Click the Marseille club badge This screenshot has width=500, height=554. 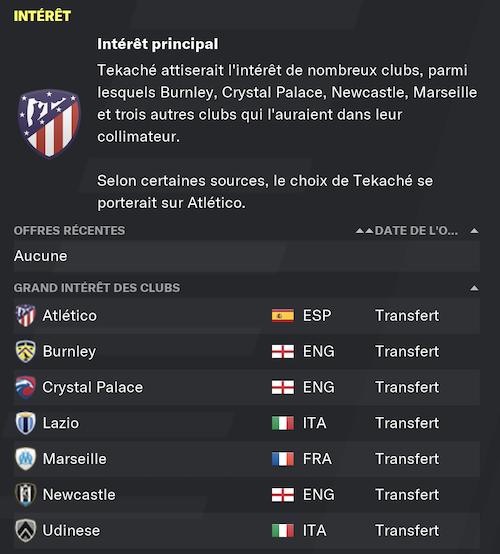coord(25,459)
